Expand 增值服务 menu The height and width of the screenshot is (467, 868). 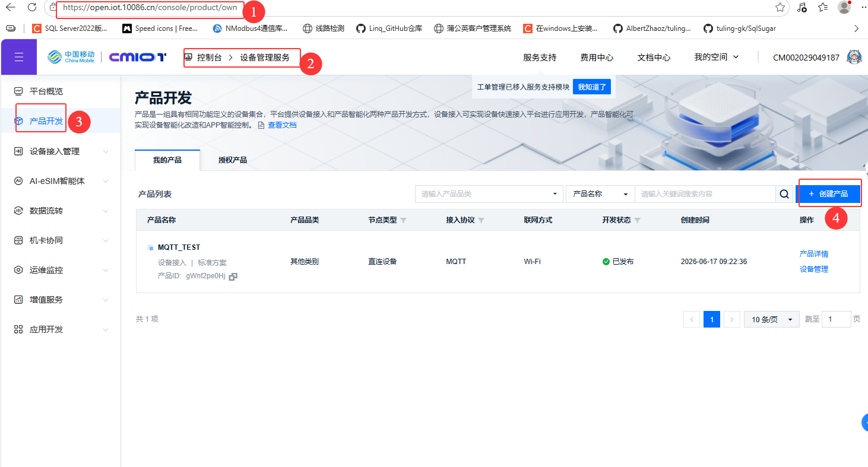click(x=60, y=300)
